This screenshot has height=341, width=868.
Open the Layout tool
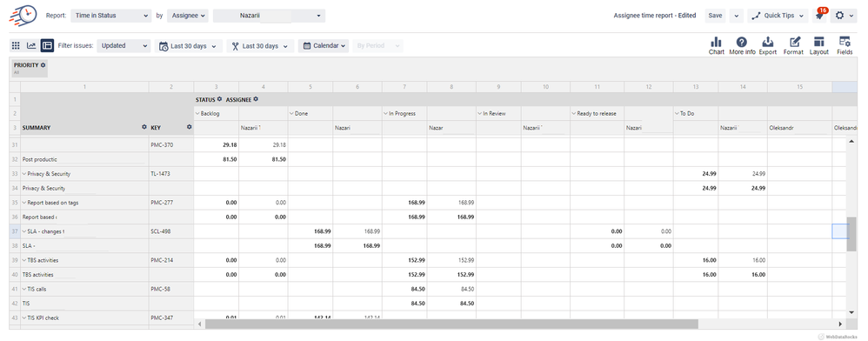click(818, 45)
